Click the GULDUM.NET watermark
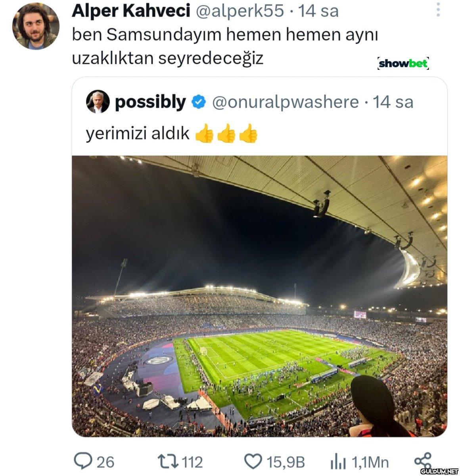Screen dimensions: 460x476 pos(439,471)
